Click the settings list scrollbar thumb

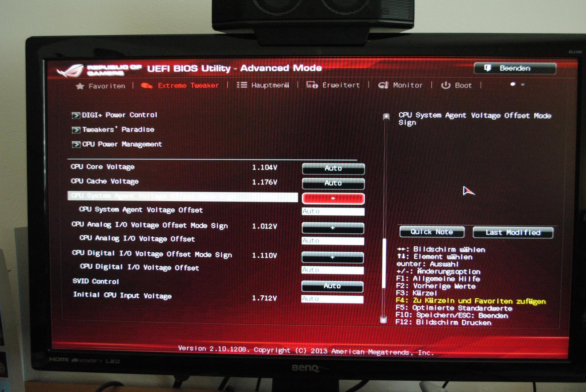pyautogui.click(x=384, y=263)
